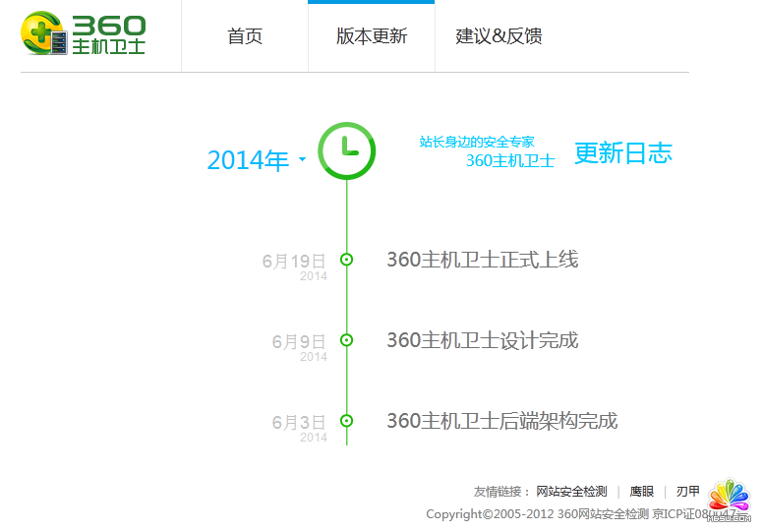Click the green clock icon on timeline

coord(346,151)
